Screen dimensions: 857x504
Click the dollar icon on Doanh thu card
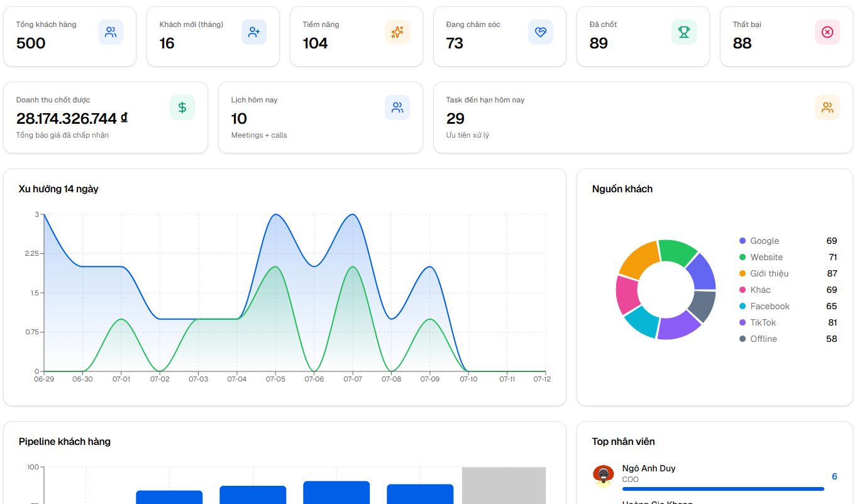coord(182,107)
